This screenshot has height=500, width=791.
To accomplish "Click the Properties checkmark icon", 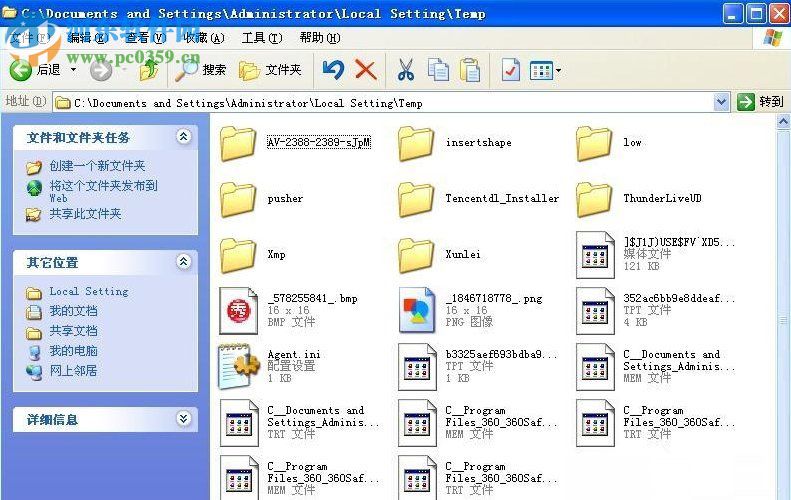I will 511,70.
